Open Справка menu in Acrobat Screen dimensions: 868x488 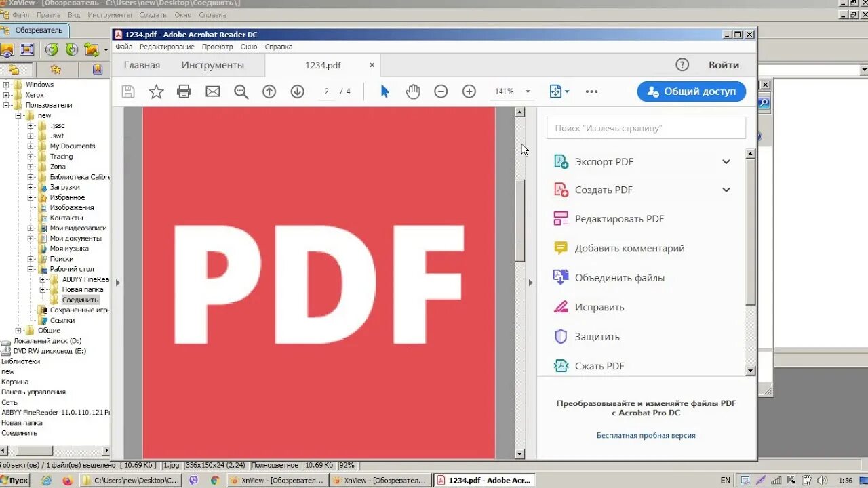click(x=278, y=47)
